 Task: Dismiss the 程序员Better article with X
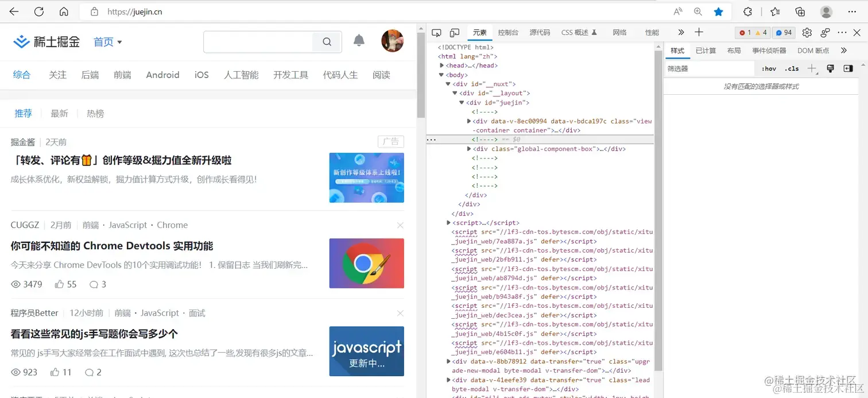[x=400, y=313]
